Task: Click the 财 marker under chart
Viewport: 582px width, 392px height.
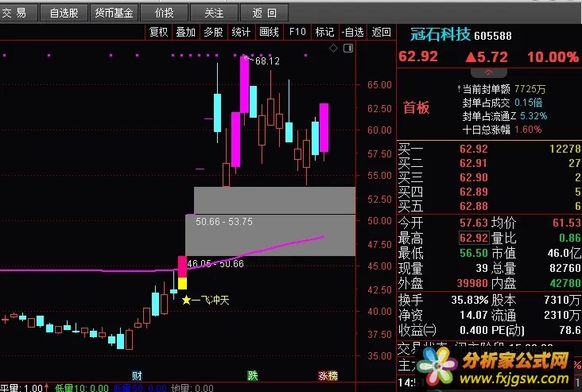Action: (137, 375)
